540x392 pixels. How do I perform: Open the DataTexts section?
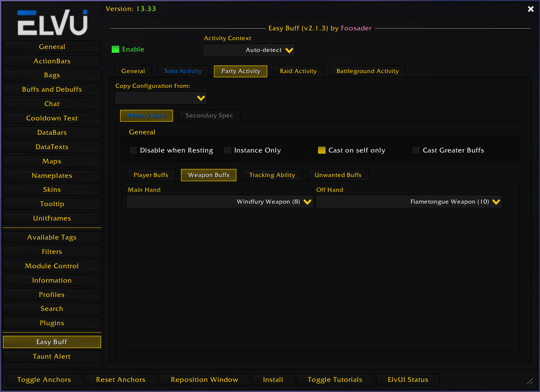tap(52, 147)
